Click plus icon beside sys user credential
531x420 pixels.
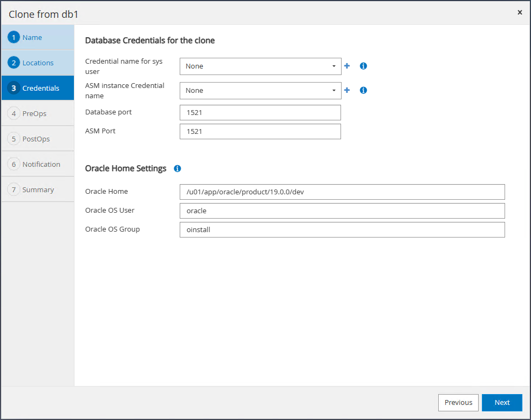(347, 66)
